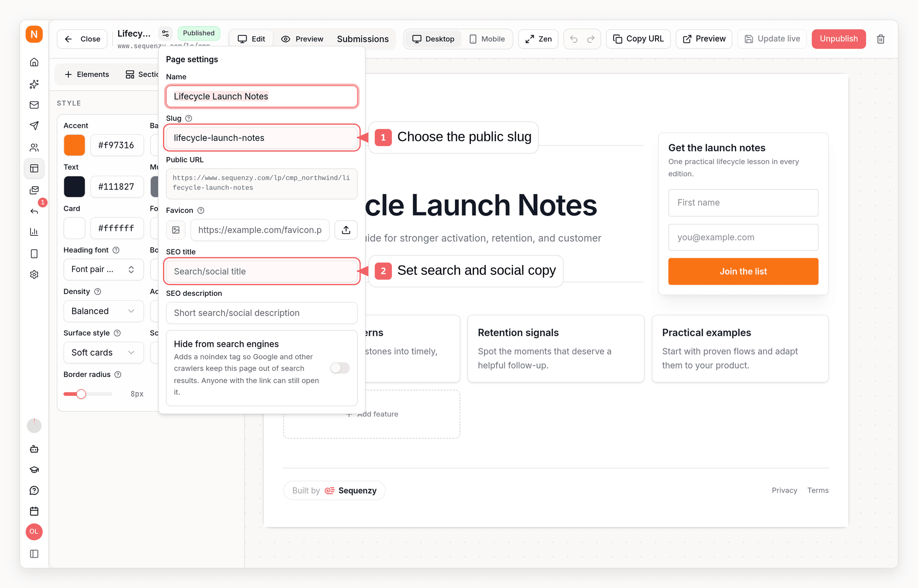Open the settings gear icon in sidebar
This screenshot has height=588, width=918.
pyautogui.click(x=34, y=274)
